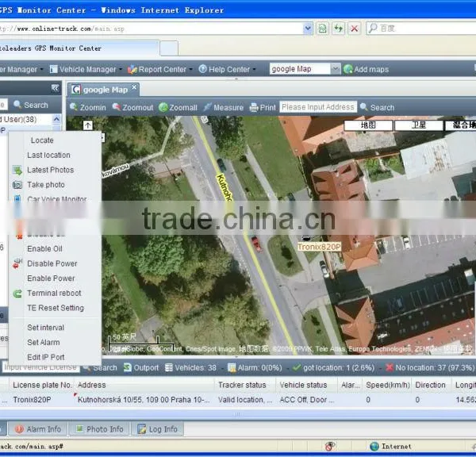
Task: Expand the google Map combo box
Action: pos(336,69)
